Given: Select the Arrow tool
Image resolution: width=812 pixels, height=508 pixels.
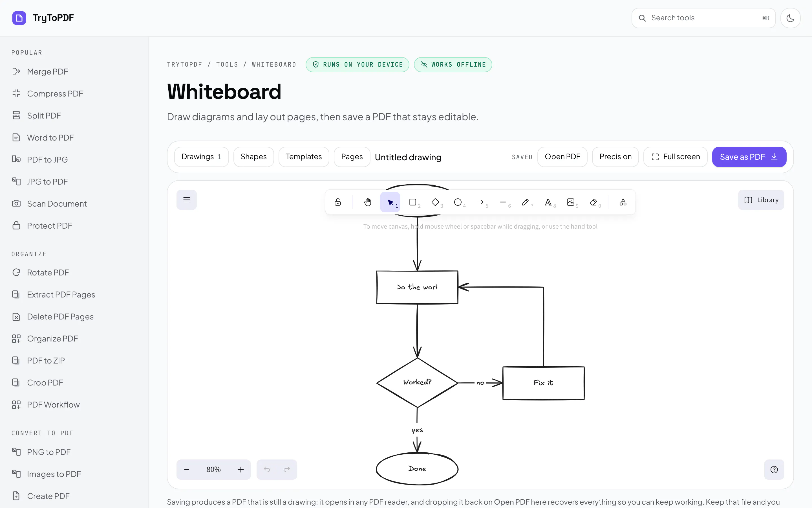Looking at the screenshot, I should click(480, 202).
